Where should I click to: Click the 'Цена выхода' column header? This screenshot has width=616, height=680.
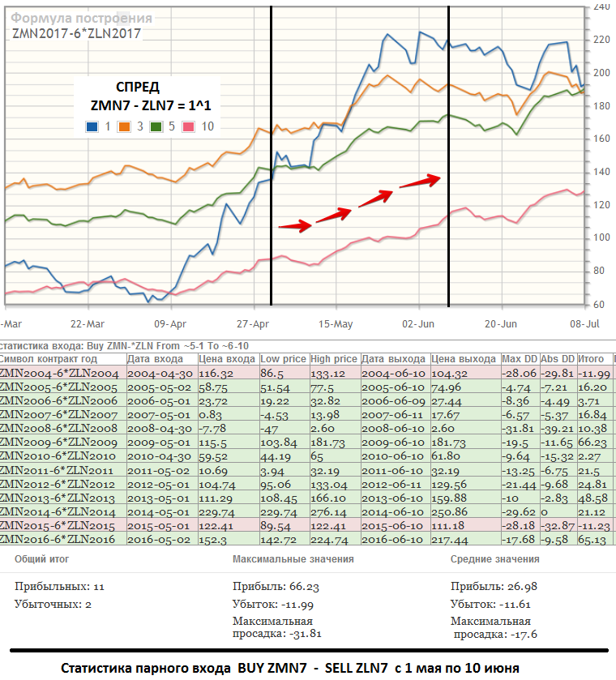(x=464, y=359)
